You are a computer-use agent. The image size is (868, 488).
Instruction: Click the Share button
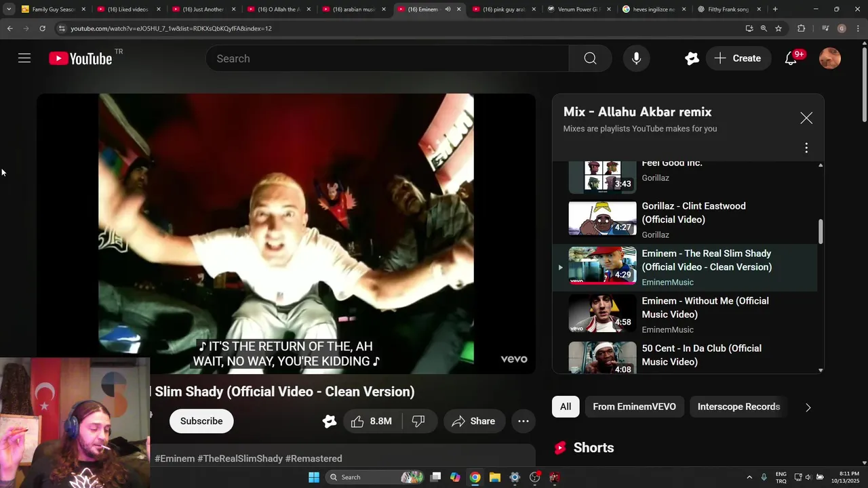coord(474,421)
